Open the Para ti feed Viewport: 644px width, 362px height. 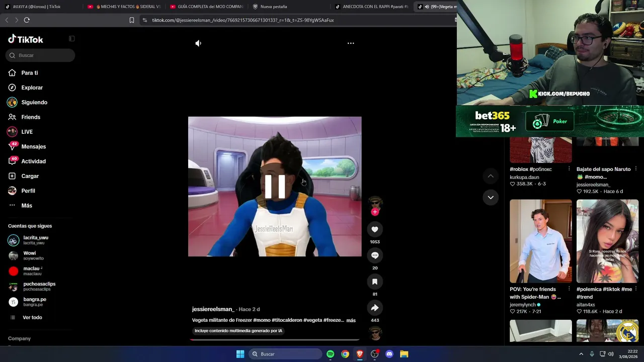tap(30, 73)
